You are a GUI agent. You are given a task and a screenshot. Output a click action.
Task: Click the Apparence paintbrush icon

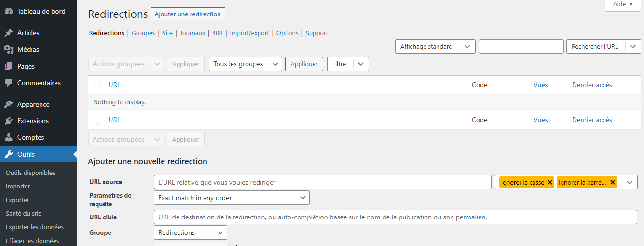click(9, 104)
